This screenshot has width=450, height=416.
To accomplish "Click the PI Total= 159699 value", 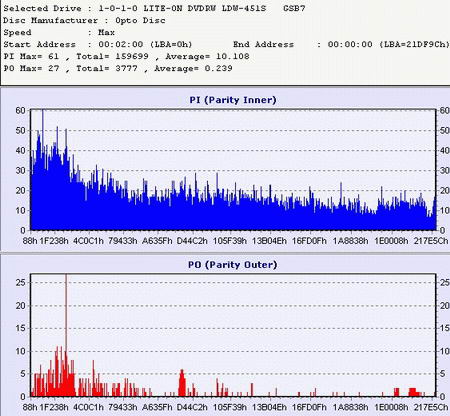I will tap(112, 56).
